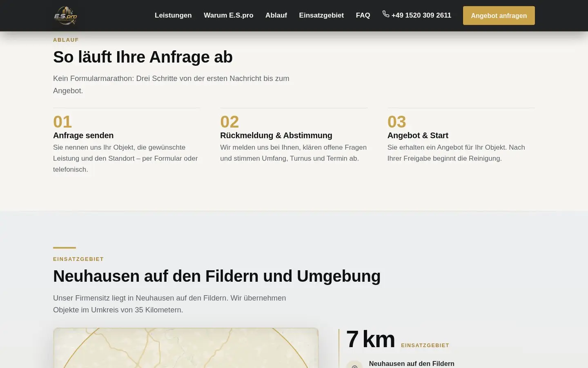Call +49 1520 309 2611 link
This screenshot has width=588, height=368.
417,15
